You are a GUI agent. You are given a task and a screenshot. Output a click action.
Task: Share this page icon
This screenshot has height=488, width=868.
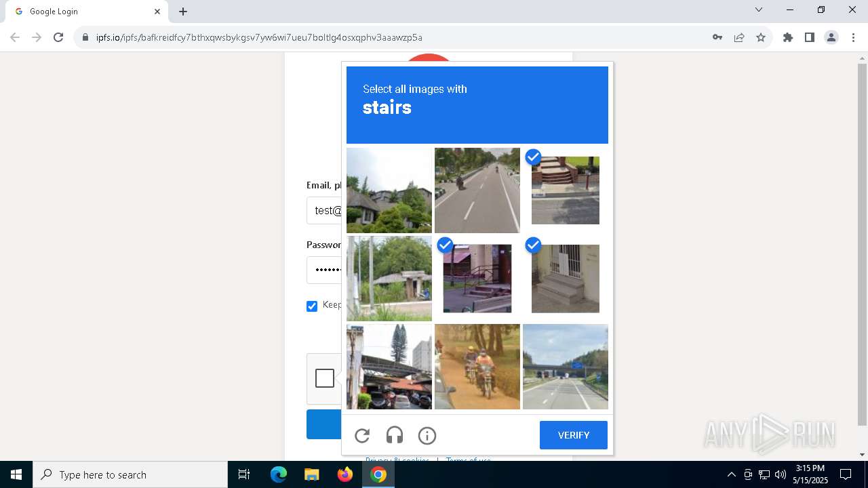(x=739, y=37)
